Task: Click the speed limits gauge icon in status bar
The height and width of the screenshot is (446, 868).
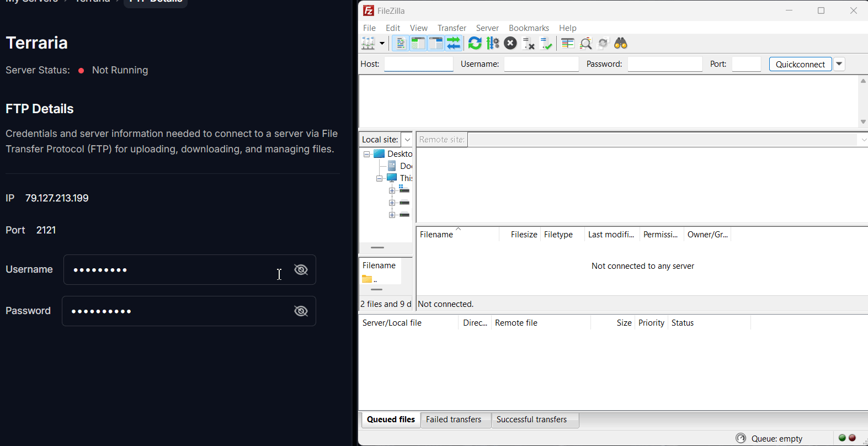Action: point(741,438)
